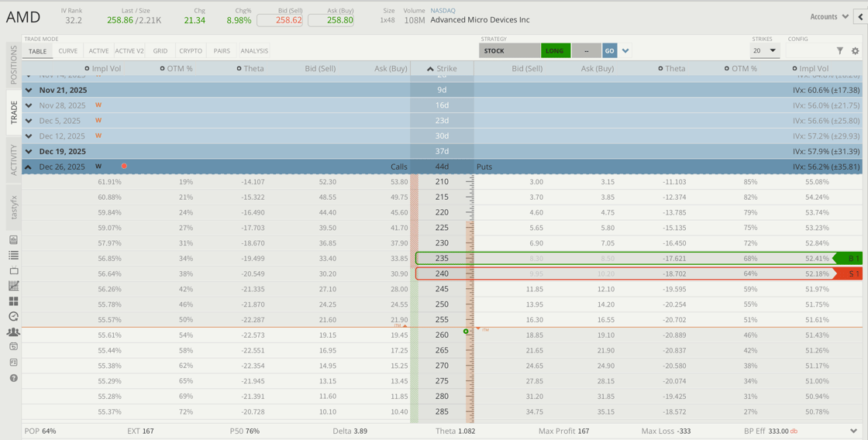
Task: Open the sidebar list view icon
Action: coord(14,255)
